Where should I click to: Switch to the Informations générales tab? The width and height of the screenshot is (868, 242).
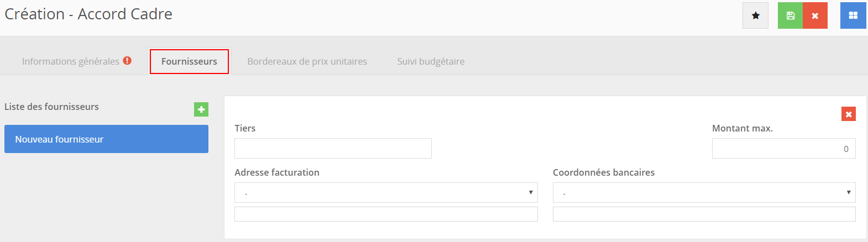(x=70, y=61)
